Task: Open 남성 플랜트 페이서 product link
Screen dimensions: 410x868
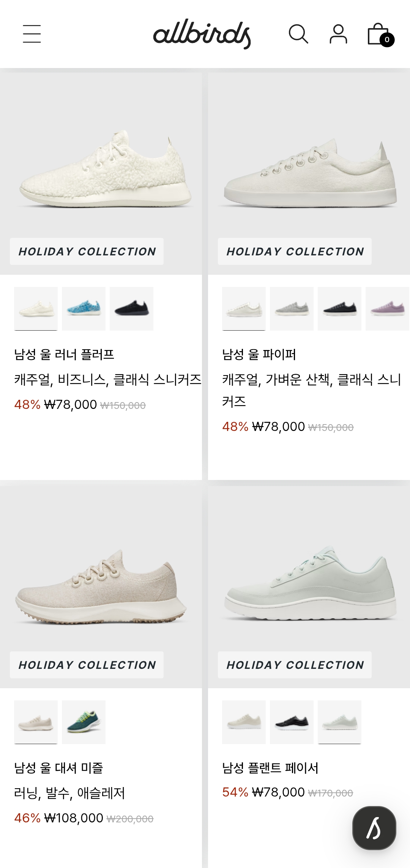Action: 270,768
